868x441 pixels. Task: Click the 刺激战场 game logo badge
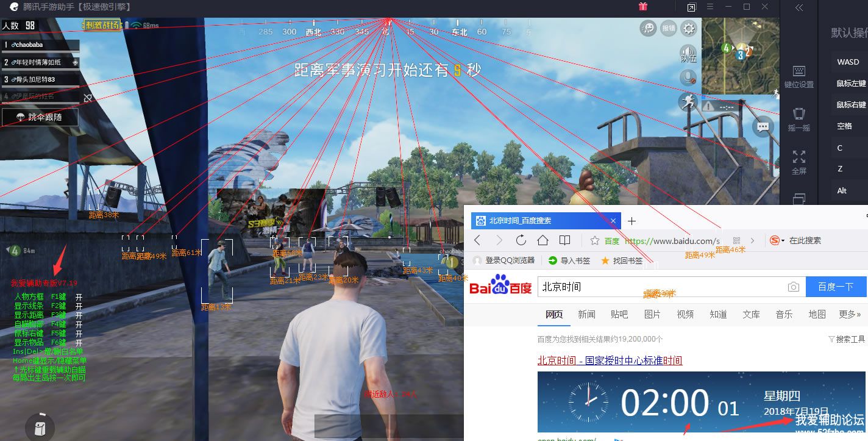pos(102,25)
